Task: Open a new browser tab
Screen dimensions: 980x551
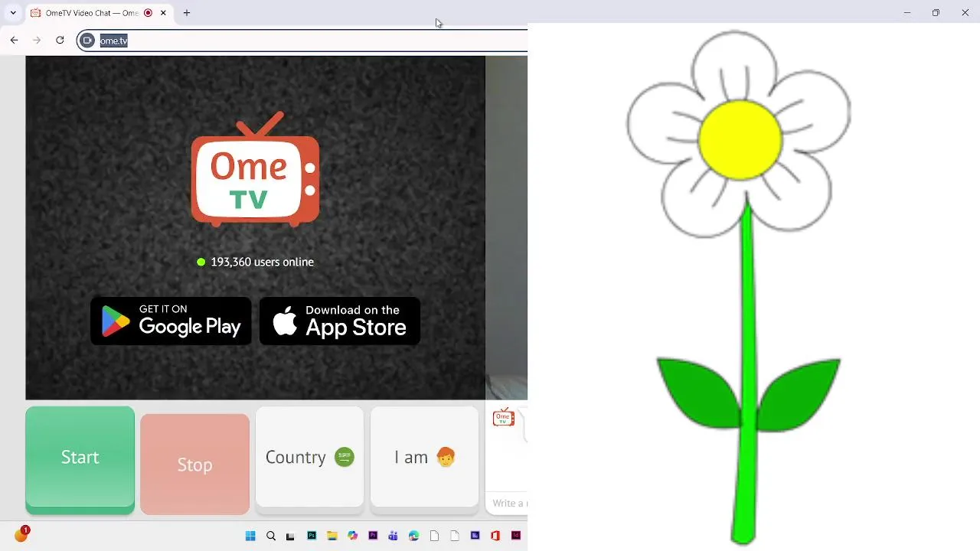Action: 187,13
